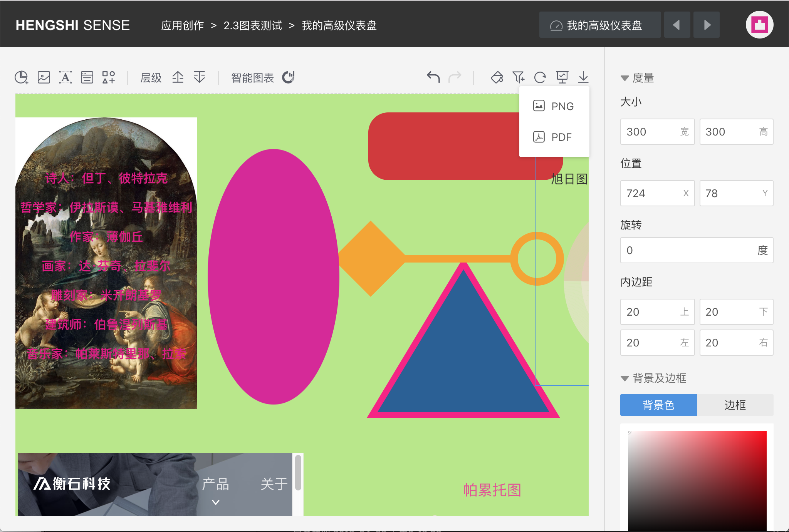Select the orange diamond connector shape
Screen dimensions: 789x532
pyautogui.click(x=371, y=258)
